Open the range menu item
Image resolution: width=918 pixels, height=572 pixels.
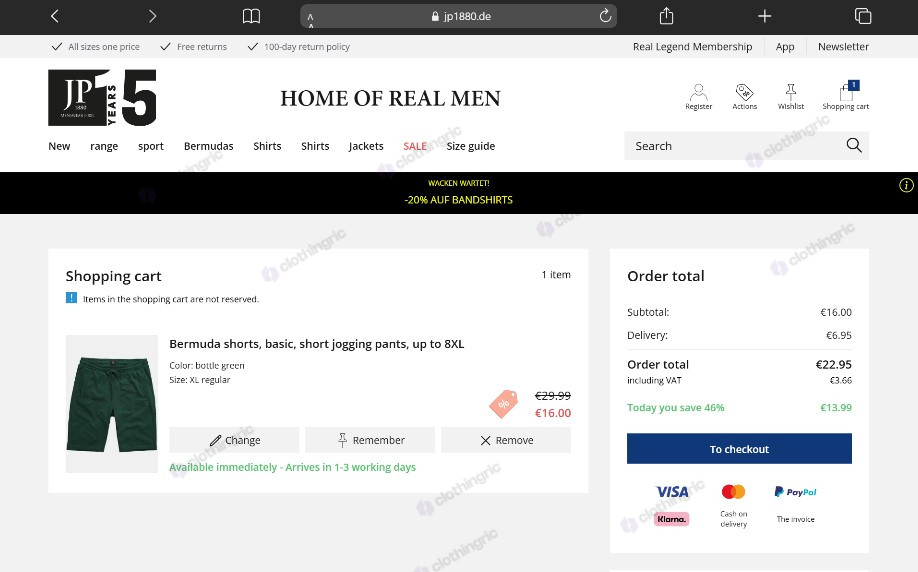click(104, 146)
